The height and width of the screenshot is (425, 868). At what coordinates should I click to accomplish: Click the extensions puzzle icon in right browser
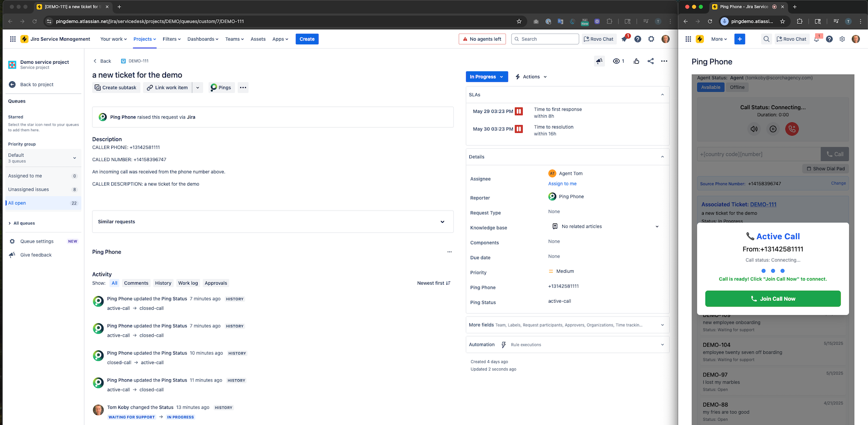click(x=800, y=21)
